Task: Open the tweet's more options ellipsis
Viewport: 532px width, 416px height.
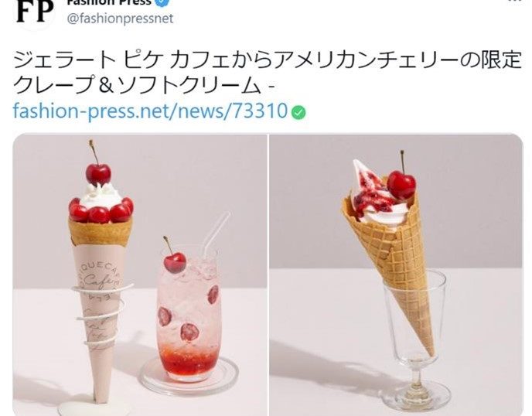Action: (519, 2)
